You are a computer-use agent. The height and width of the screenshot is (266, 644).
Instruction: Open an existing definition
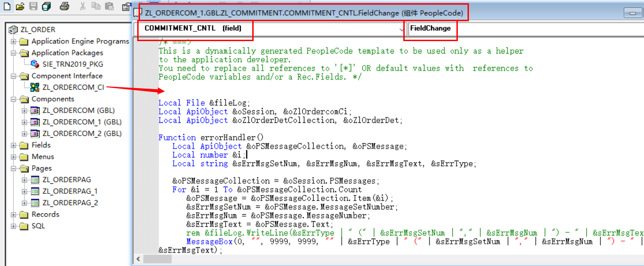(x=19, y=6)
